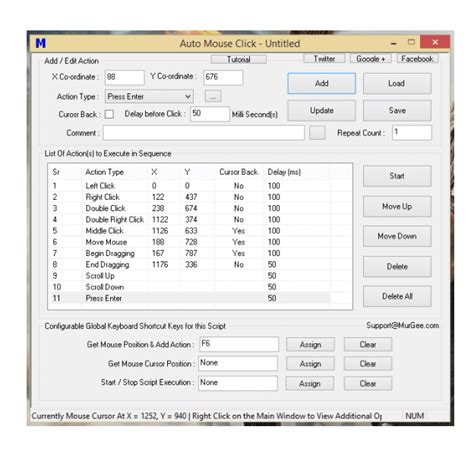Select the Double Click action row
This screenshot has width=474, height=455.
point(190,208)
